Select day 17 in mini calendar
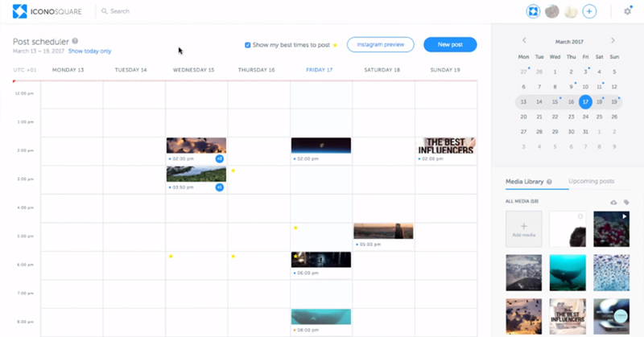 tap(585, 102)
